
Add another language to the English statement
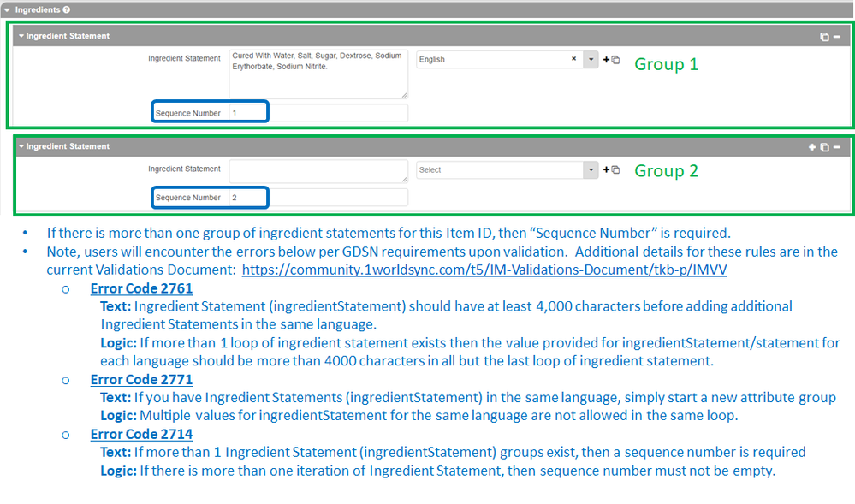[607, 60]
